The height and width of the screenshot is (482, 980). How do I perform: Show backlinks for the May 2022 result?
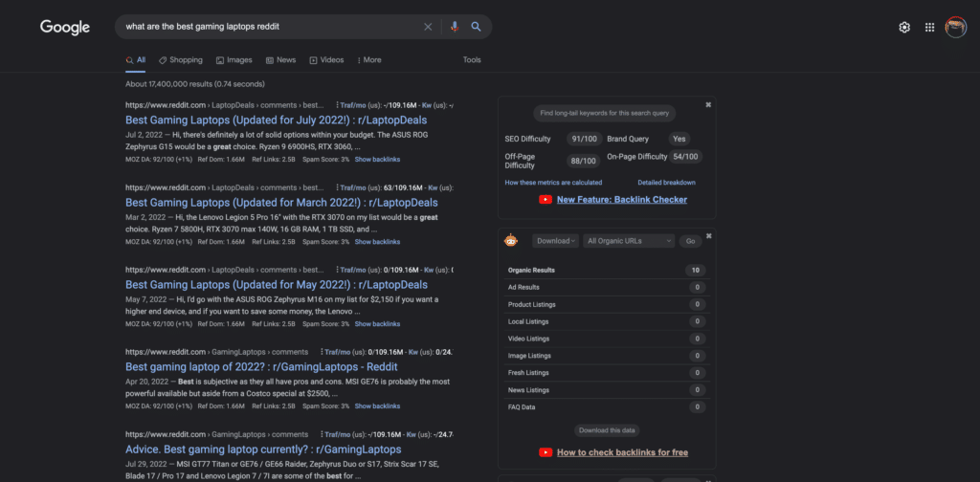coord(377,324)
